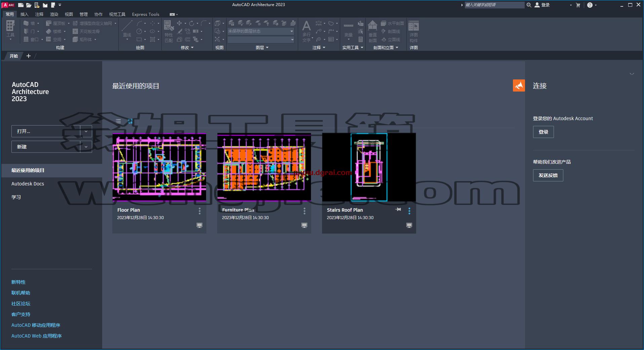Screen dimensions: 644x350
Task: Open the 插入 ribbon tab
Action: click(x=25, y=14)
